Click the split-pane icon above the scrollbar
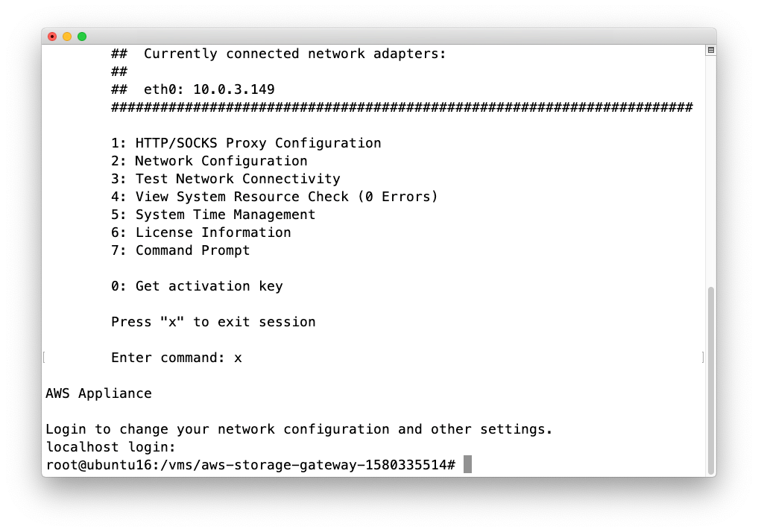Screen dimensions: 758x532 (x=710, y=49)
